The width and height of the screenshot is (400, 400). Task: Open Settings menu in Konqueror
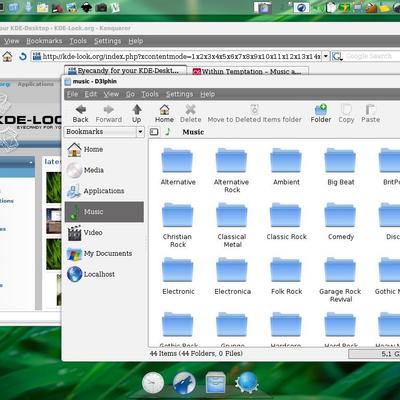coord(107,41)
